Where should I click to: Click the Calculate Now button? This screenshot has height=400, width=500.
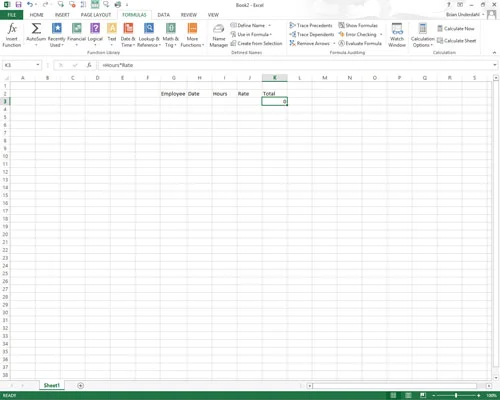(x=456, y=29)
